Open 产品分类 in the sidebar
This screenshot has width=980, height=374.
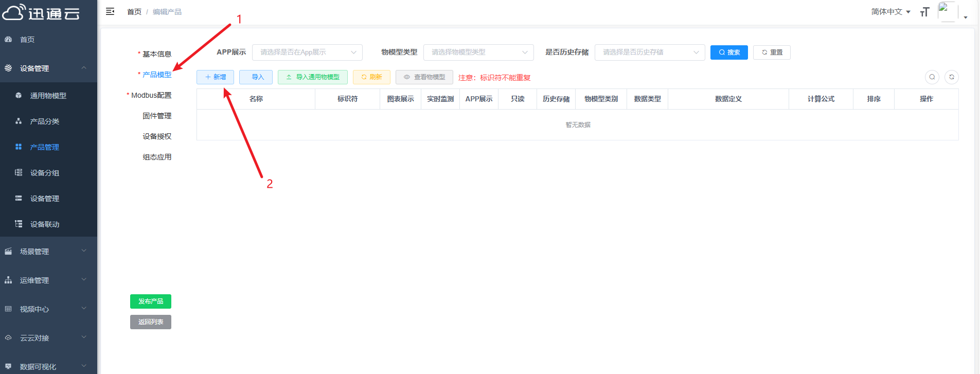[44, 121]
